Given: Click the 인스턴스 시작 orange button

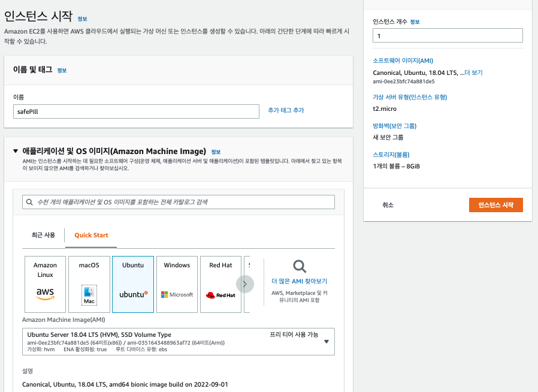Looking at the screenshot, I should click(496, 205).
